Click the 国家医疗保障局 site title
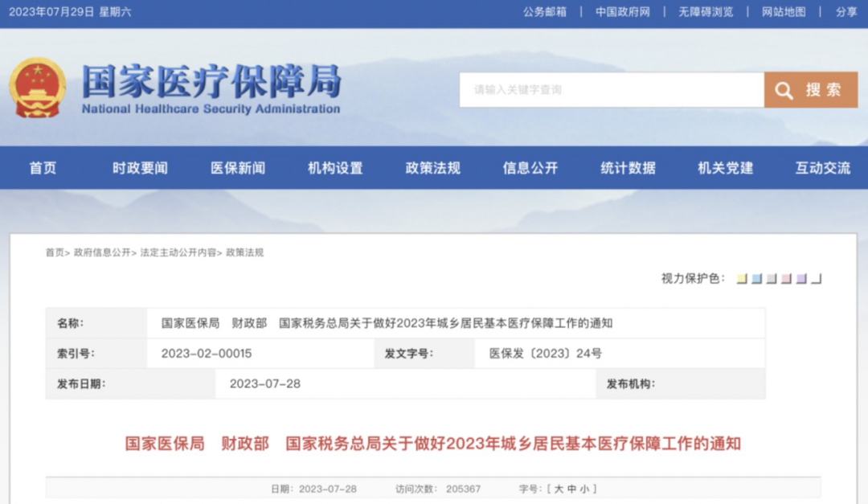The image size is (868, 504). point(211,81)
